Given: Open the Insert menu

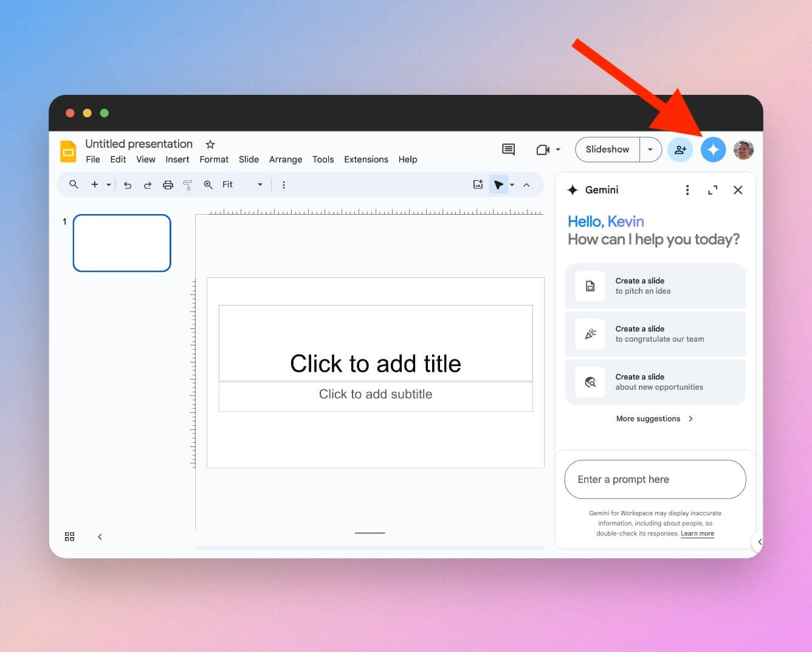Looking at the screenshot, I should pyautogui.click(x=177, y=159).
